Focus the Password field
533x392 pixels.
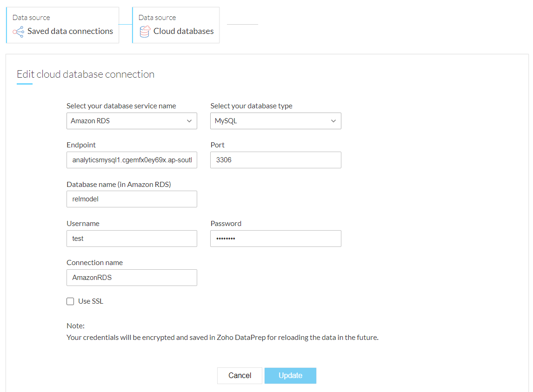click(x=275, y=239)
